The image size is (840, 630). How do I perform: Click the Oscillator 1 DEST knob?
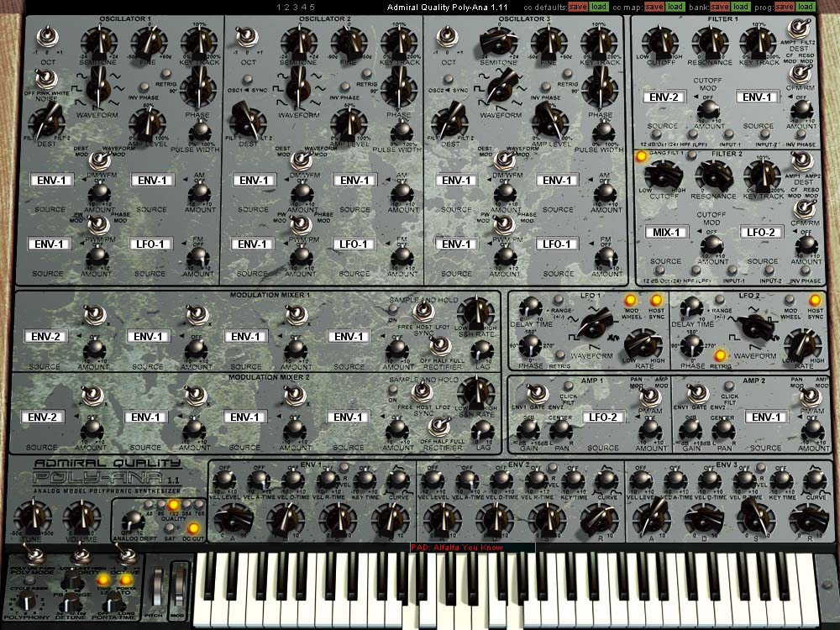pos(46,121)
